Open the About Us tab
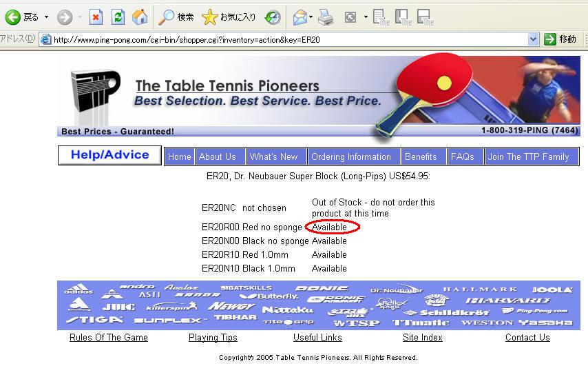Viewport: 588px width, 375px height. [220, 156]
